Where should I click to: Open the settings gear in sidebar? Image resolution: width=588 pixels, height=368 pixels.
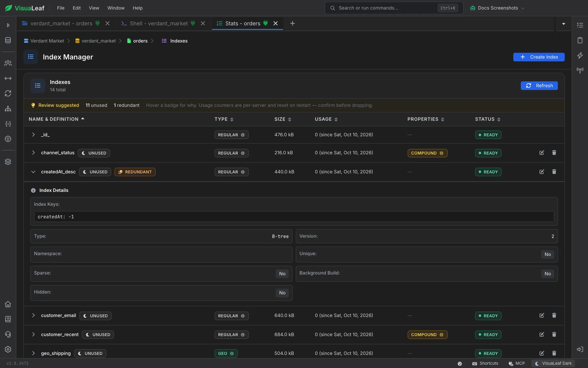click(x=8, y=349)
